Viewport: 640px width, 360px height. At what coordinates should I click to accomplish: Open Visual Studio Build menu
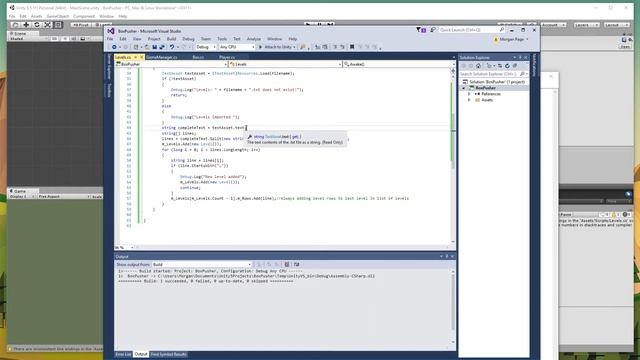tap(171, 39)
